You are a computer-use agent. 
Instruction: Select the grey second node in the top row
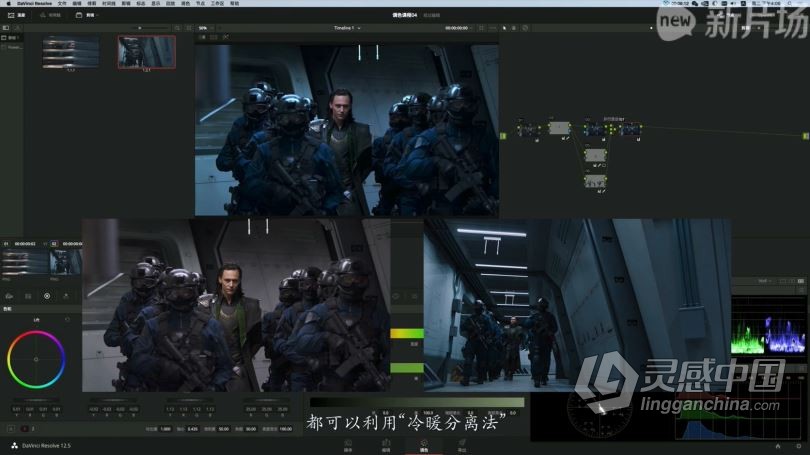pyautogui.click(x=559, y=128)
